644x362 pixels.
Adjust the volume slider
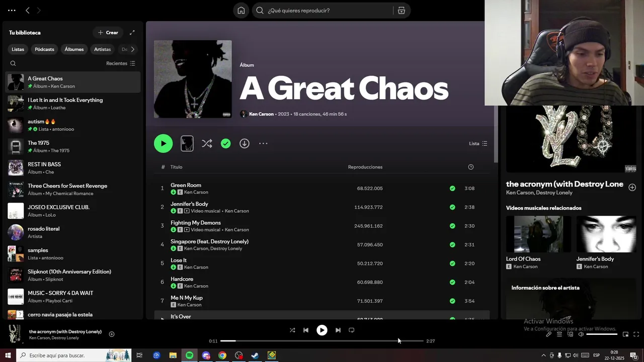(602, 334)
